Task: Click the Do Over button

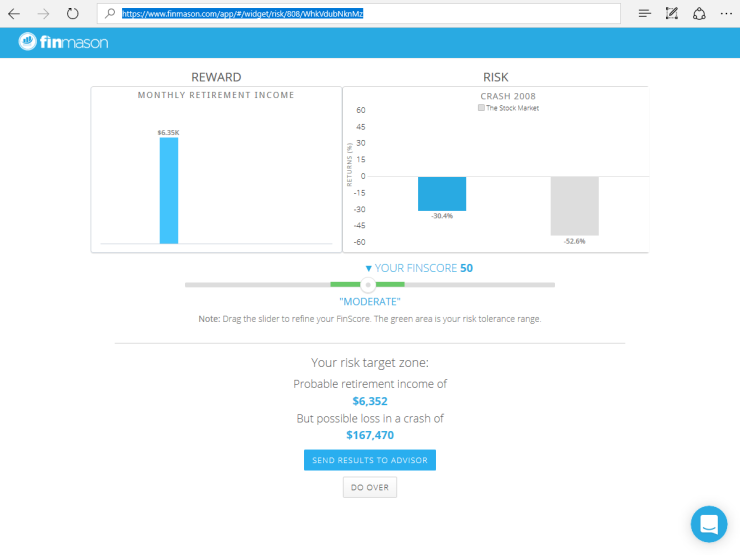Action: point(370,487)
